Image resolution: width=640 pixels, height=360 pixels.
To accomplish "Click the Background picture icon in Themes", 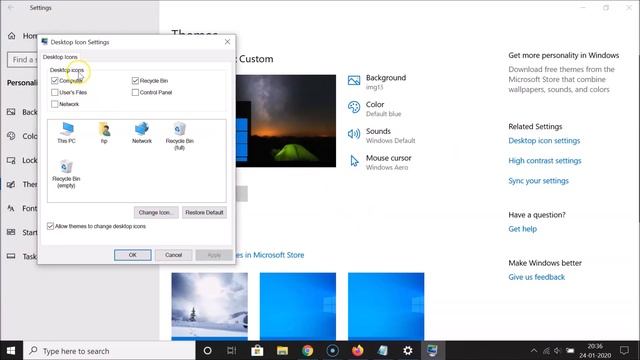I will tap(354, 80).
